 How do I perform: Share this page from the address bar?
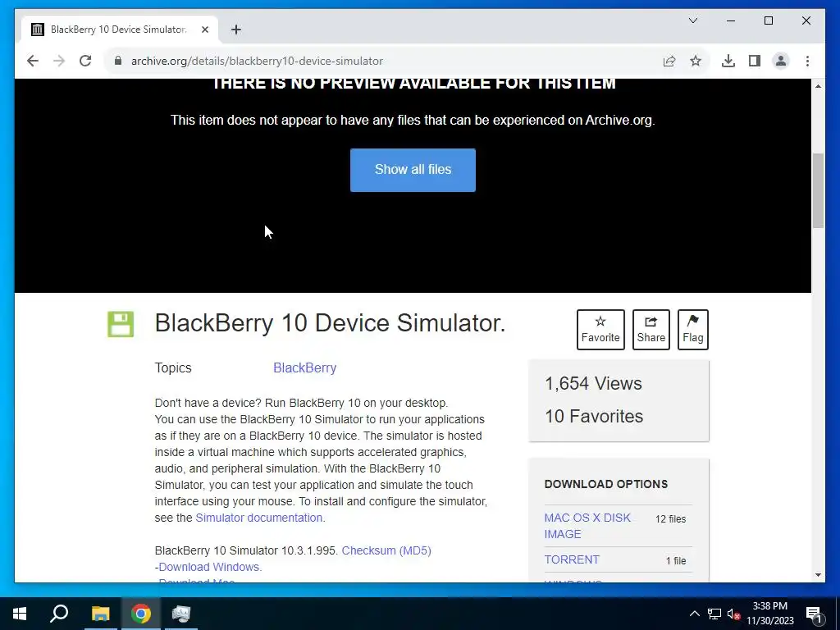point(669,61)
